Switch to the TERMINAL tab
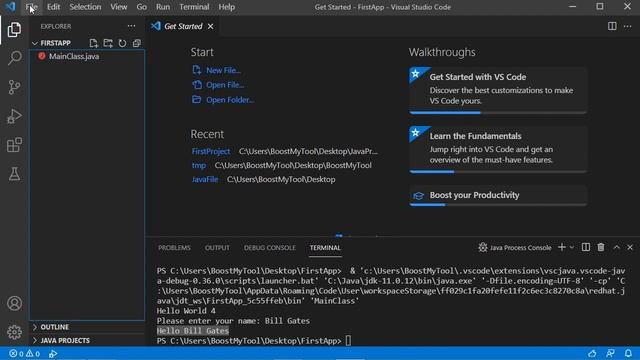 tap(325, 248)
